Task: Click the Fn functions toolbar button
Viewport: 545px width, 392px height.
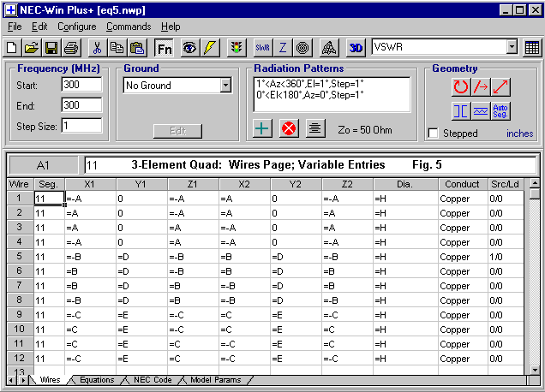Action: (x=164, y=48)
